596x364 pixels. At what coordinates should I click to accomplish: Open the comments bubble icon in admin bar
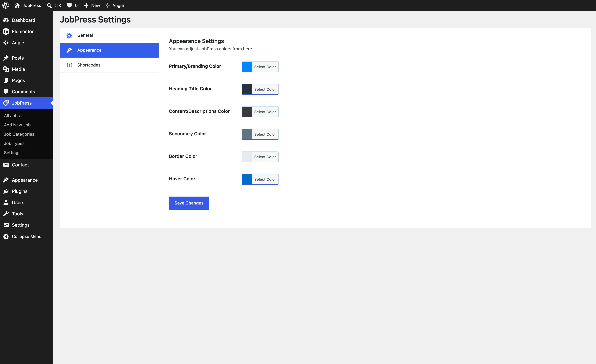coord(69,5)
